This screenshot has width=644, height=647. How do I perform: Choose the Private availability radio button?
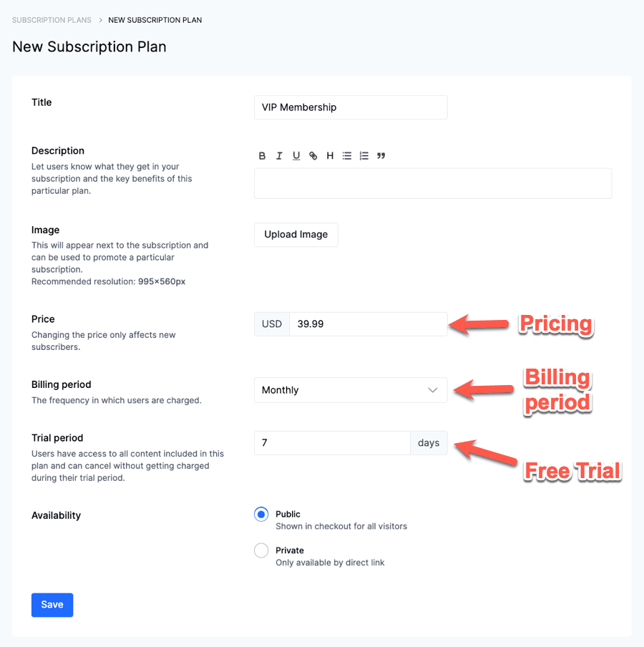(x=262, y=551)
